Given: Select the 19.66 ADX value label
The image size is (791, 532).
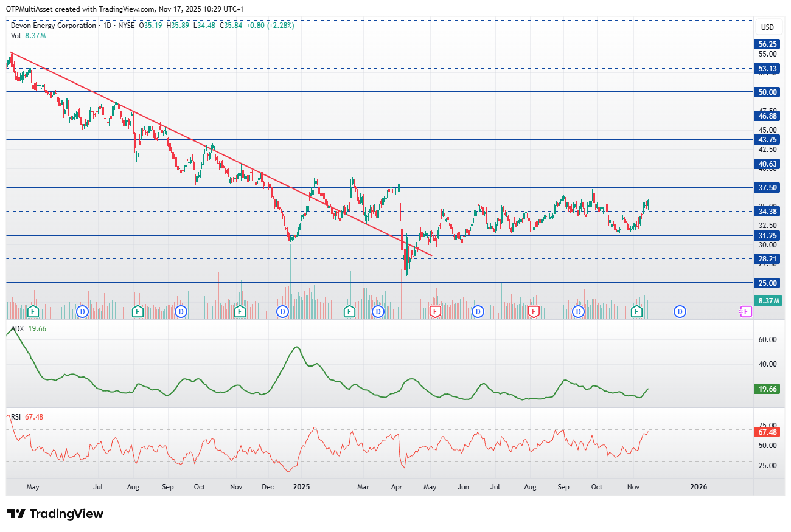Looking at the screenshot, I should (768, 389).
